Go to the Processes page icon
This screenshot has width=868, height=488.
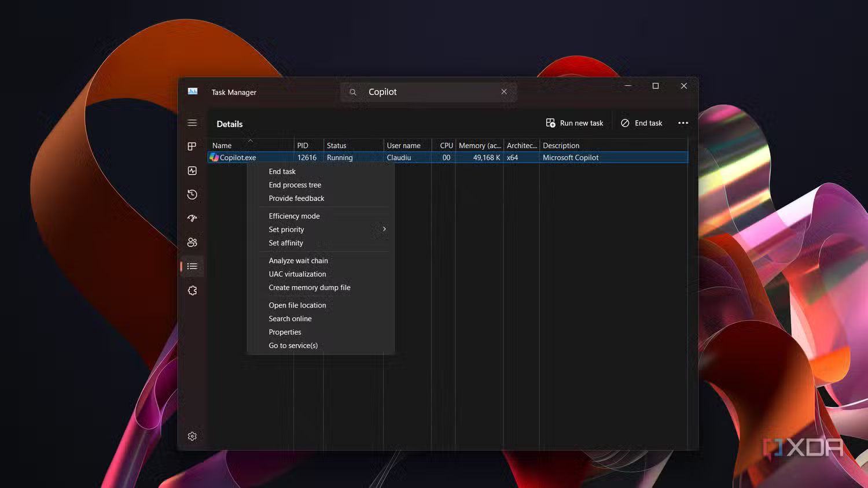click(192, 146)
